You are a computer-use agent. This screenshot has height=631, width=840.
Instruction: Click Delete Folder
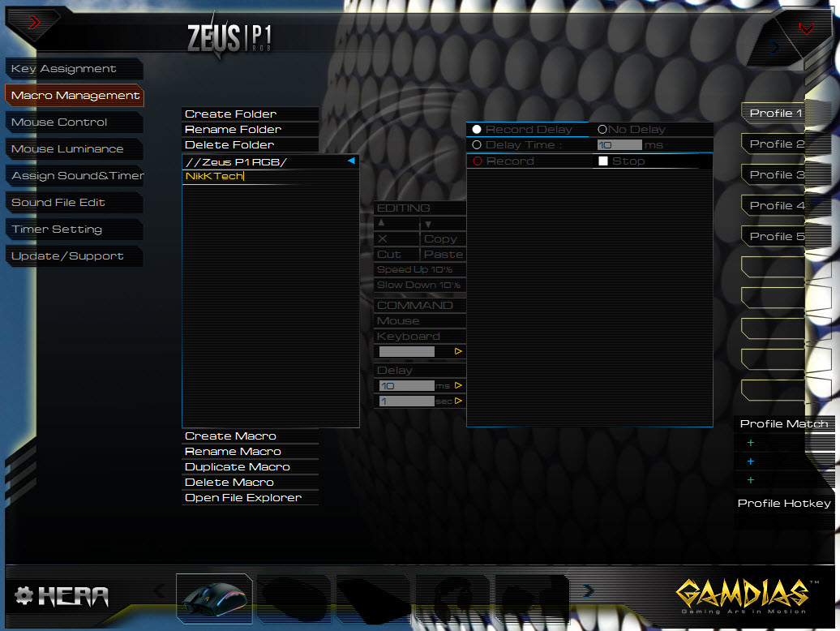(251, 144)
